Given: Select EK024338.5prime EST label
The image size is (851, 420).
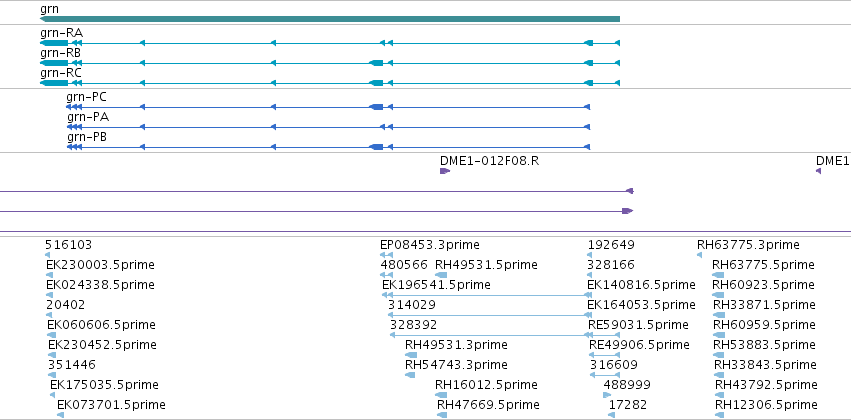Looking at the screenshot, I should (x=100, y=285).
